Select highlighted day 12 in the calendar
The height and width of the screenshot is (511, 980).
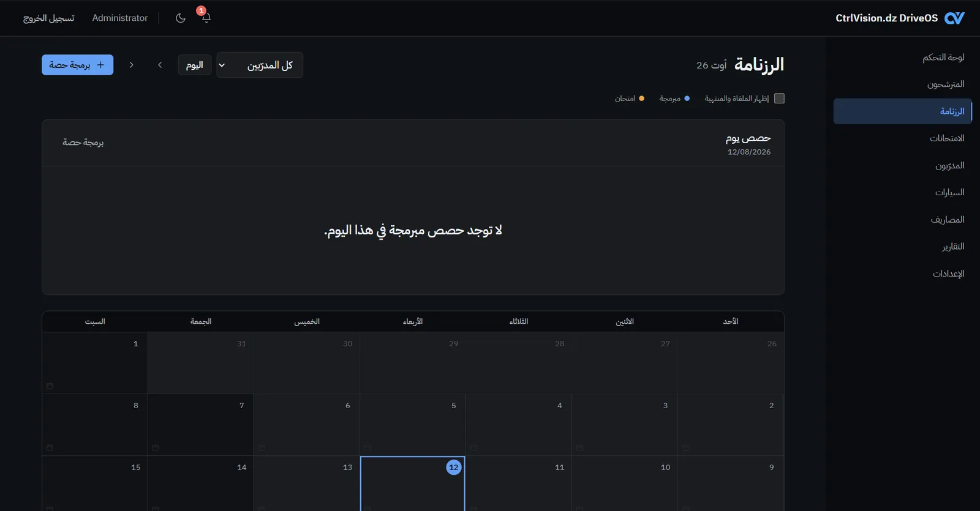point(413,483)
